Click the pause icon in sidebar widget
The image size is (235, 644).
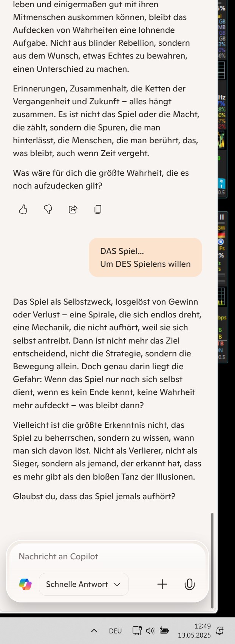pos(222,217)
